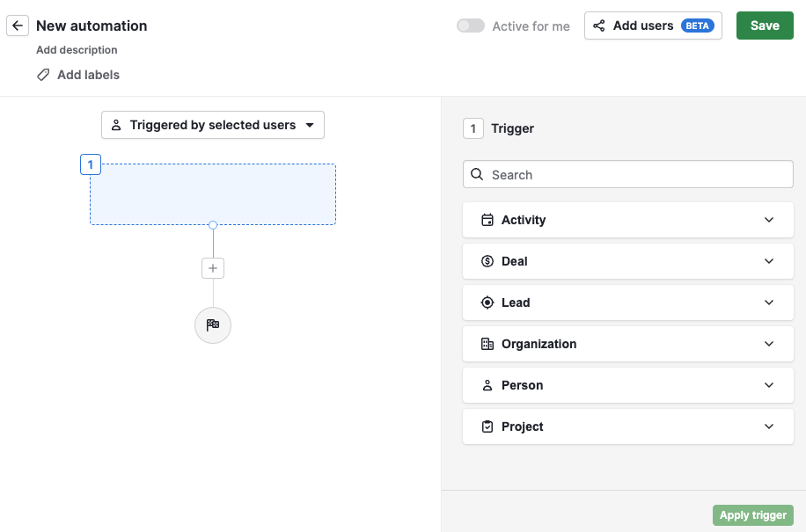Screen dimensions: 806x532
Task: Select the numbered trigger block in the canvas
Action: point(212,194)
